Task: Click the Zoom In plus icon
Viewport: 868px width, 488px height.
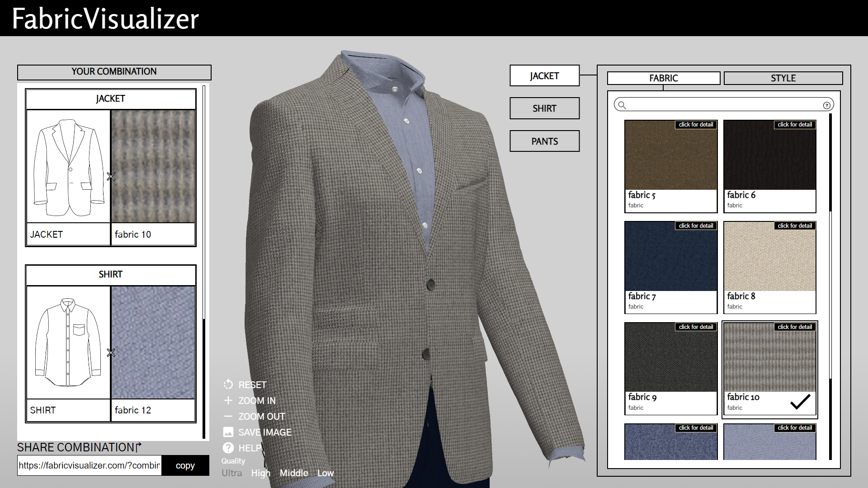Action: point(228,400)
